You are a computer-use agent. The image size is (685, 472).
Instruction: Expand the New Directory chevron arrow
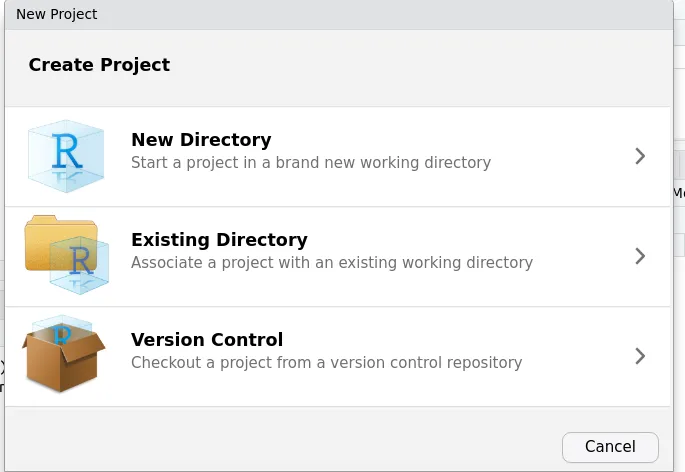pyautogui.click(x=640, y=156)
